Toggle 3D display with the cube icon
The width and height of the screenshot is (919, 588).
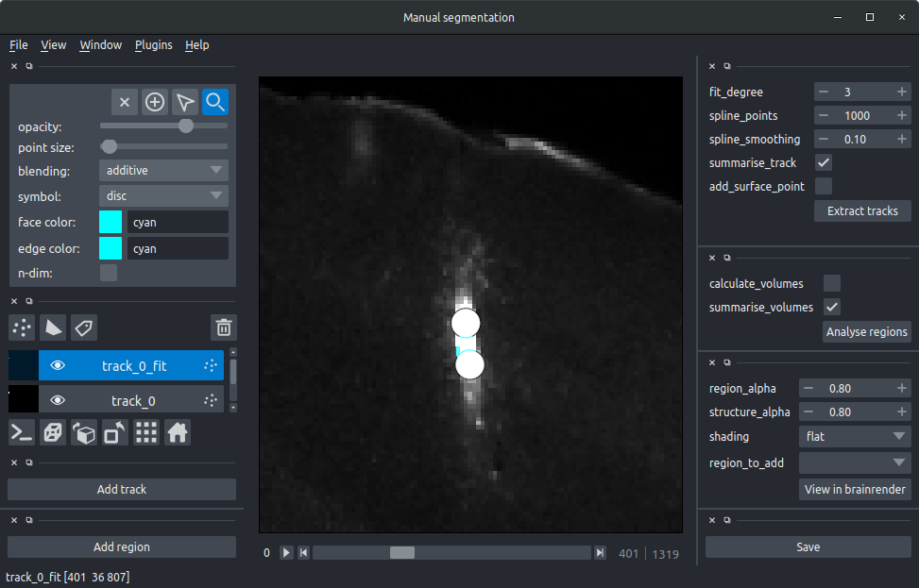click(53, 432)
